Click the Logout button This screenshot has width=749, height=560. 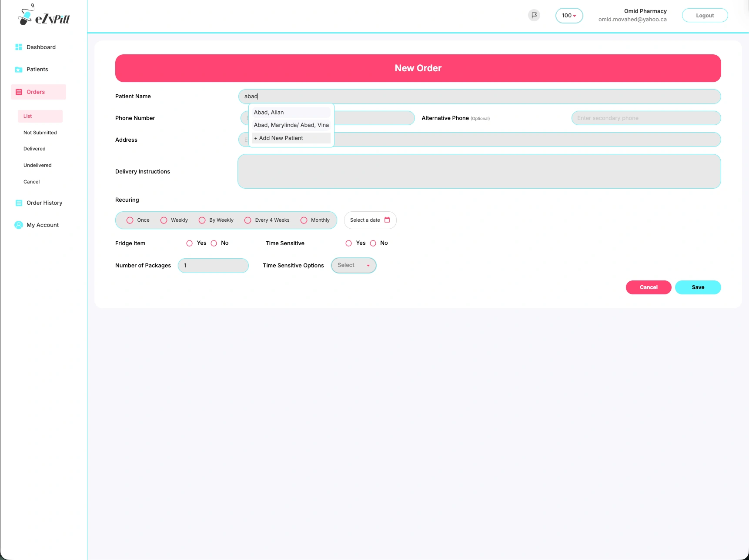[705, 16]
